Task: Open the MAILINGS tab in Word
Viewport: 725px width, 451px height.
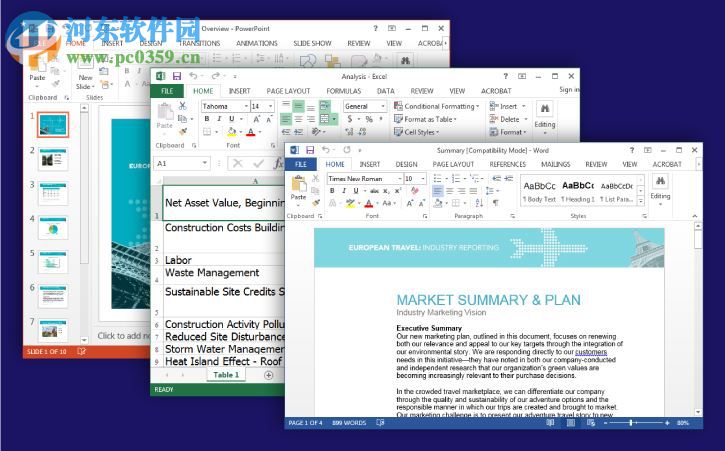Action: point(555,164)
